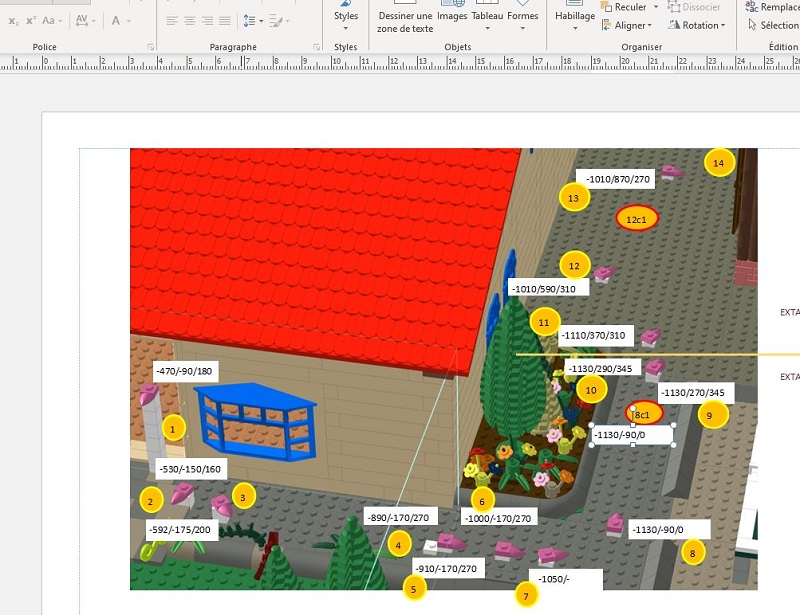The image size is (800, 615).
Task: Apply subscript formatting
Action: (13, 21)
